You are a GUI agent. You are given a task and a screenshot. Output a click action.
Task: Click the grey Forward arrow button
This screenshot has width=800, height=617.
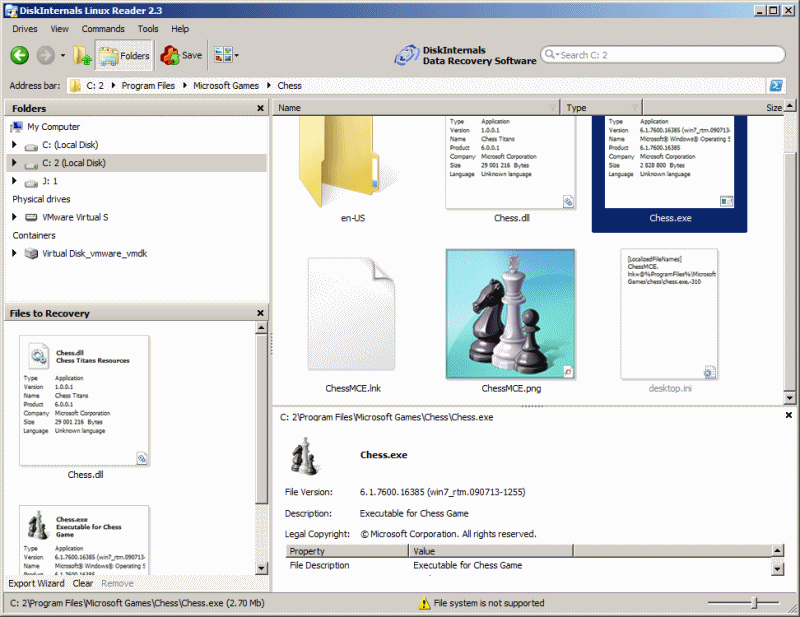[45, 55]
